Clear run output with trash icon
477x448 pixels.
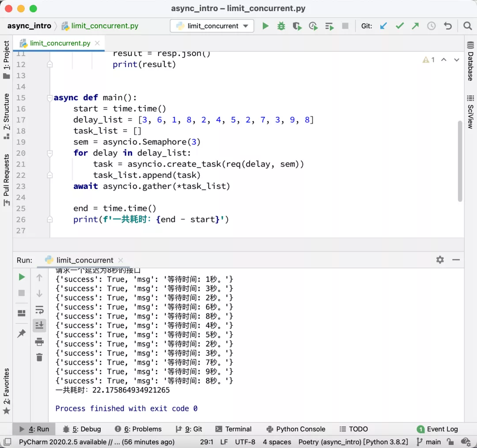(x=39, y=357)
